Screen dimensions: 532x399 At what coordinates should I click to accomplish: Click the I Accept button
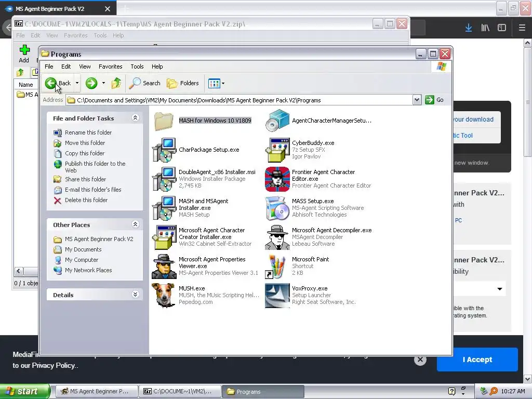(x=477, y=360)
